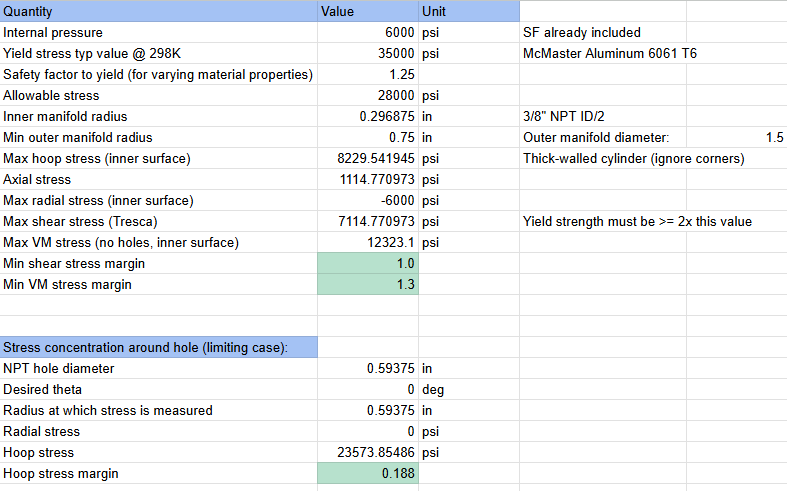Select the Value column header cell
Image resolution: width=787 pixels, height=491 pixels.
[367, 11]
